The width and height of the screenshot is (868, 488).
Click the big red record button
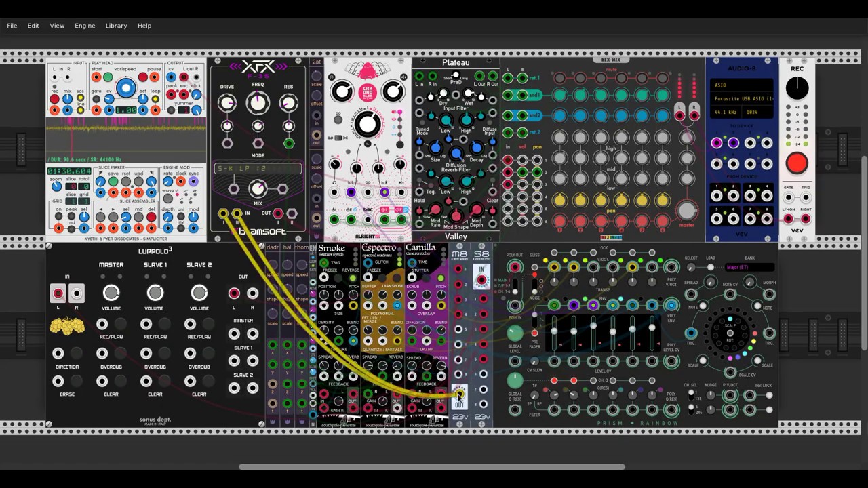point(797,163)
